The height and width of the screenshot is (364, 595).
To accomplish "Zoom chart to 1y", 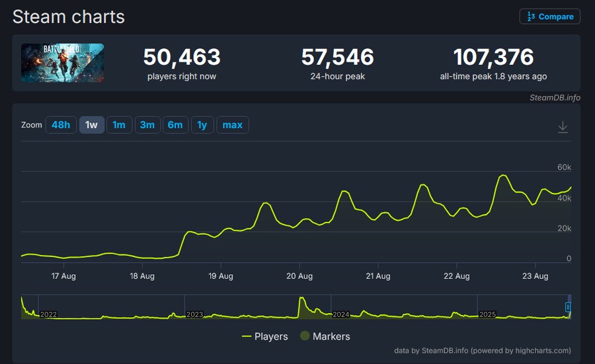I will (202, 125).
